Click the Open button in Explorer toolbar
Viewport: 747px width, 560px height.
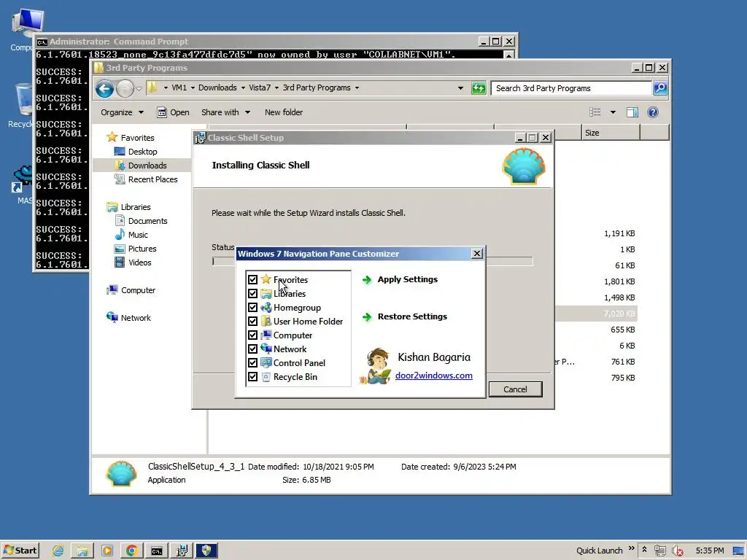tap(174, 112)
